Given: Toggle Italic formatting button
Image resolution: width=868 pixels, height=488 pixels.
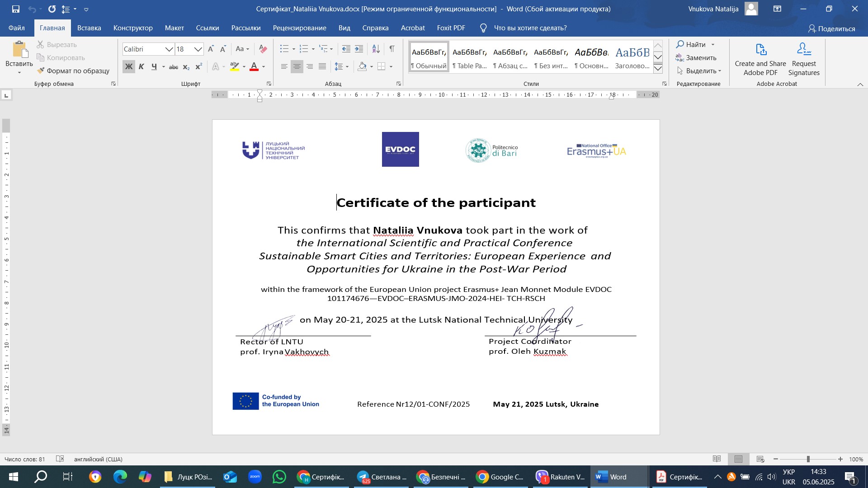Looking at the screenshot, I should 142,67.
